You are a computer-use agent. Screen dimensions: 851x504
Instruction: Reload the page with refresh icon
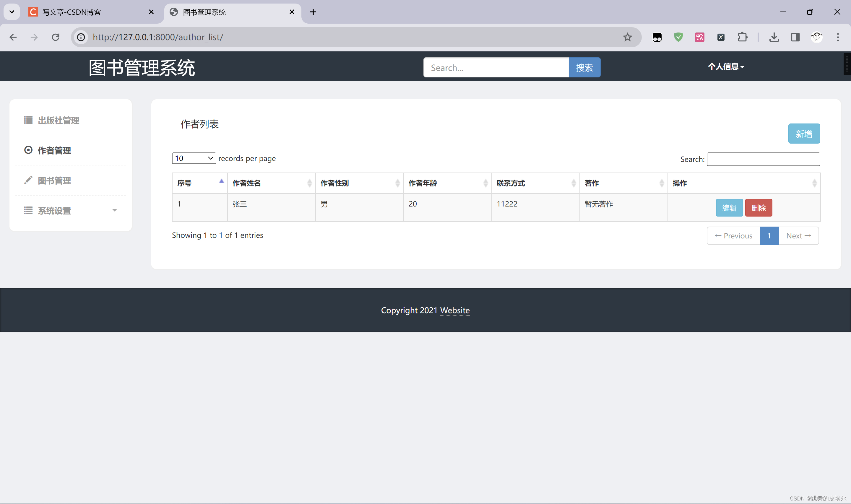[x=56, y=37]
